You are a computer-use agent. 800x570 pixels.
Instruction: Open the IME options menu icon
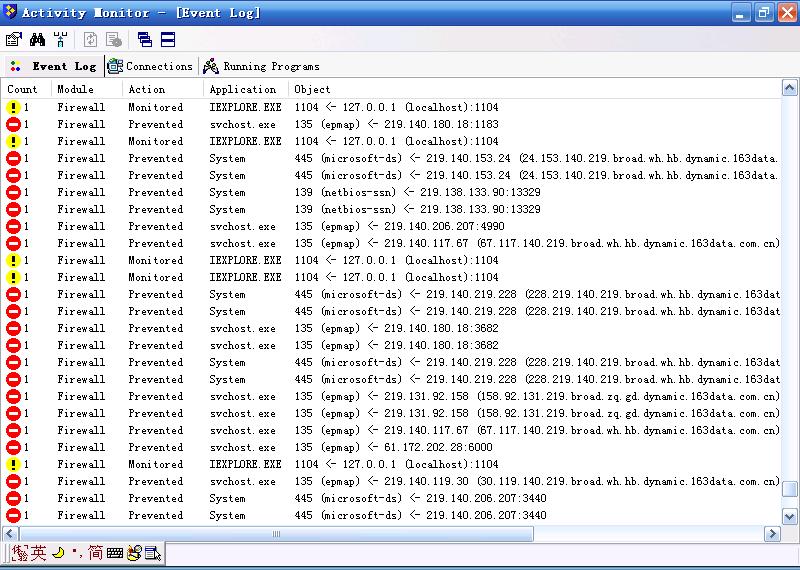point(152,553)
